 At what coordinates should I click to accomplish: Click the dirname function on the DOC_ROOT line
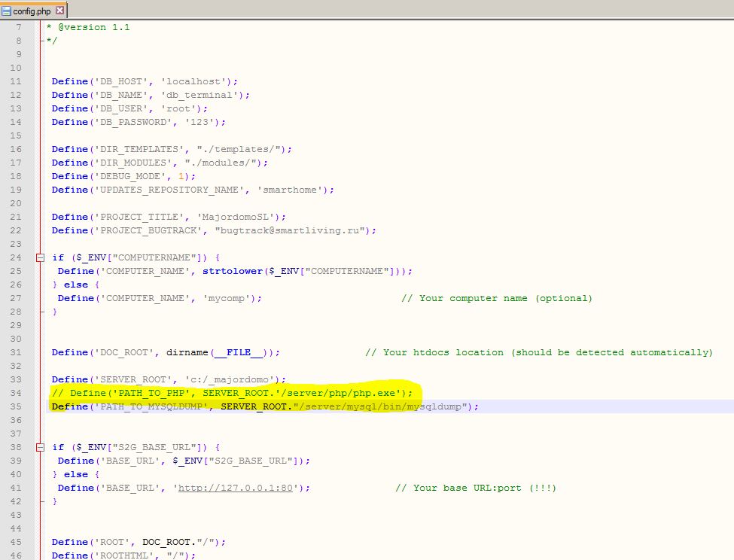click(x=187, y=352)
